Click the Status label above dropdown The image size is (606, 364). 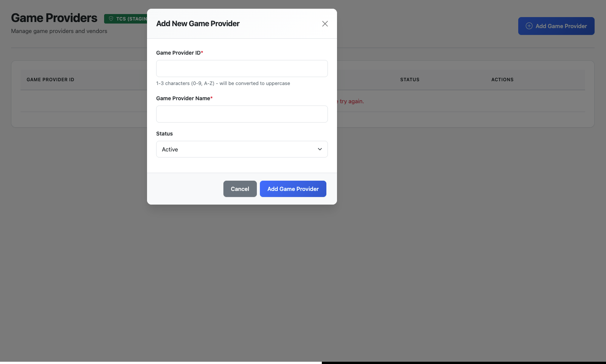coord(164,134)
